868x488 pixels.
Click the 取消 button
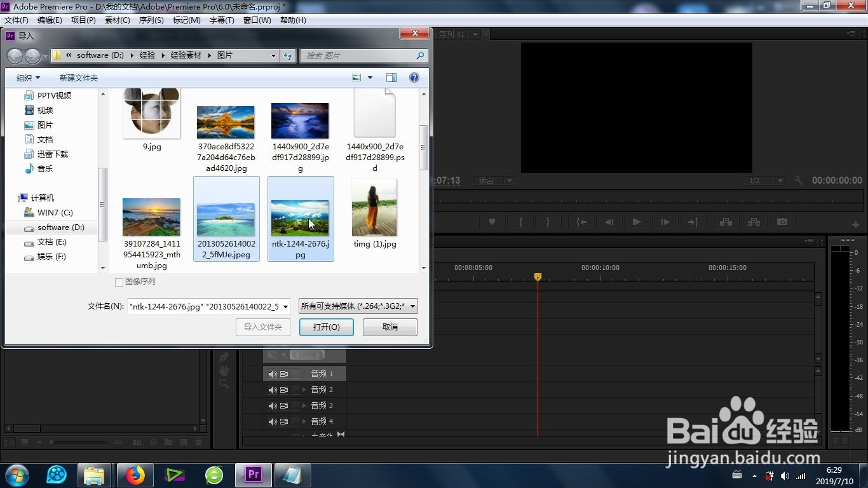[390, 327]
